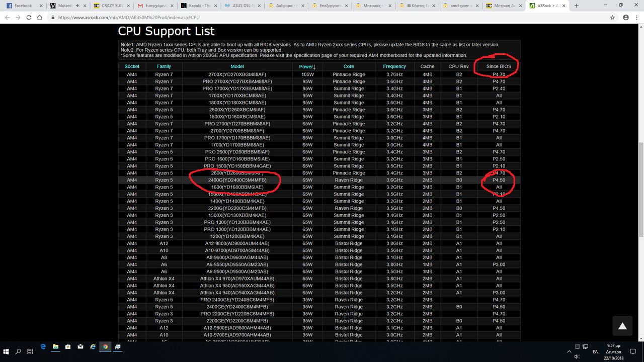Open the Windows Start menu

click(x=7, y=351)
